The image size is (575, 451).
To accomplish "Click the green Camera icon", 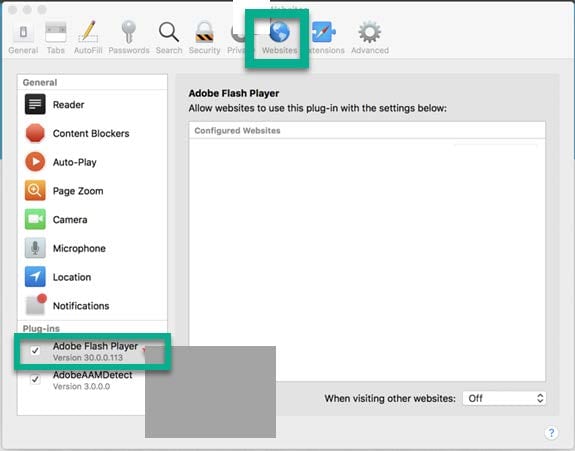I will [35, 219].
